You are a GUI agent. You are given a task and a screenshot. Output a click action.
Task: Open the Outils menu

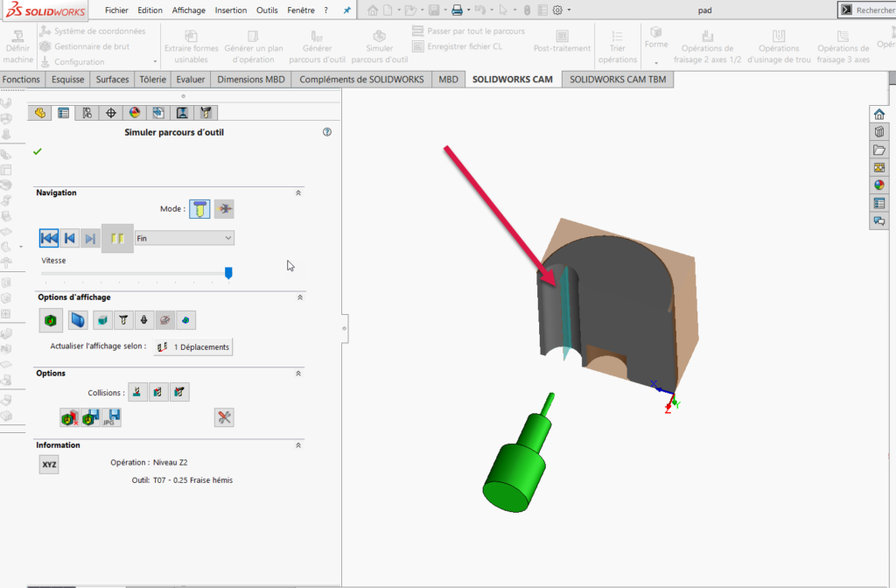tap(267, 10)
